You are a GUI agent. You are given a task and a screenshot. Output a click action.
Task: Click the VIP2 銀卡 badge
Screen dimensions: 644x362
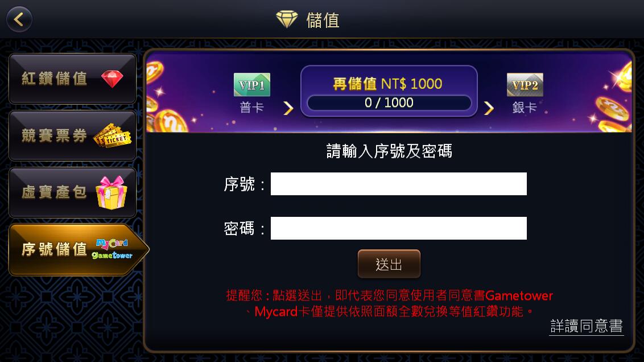coord(525,93)
